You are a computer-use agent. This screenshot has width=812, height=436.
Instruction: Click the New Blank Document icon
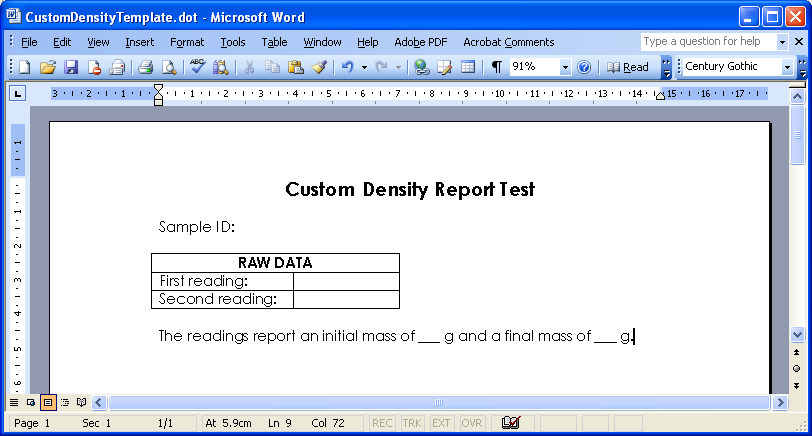pos(25,67)
